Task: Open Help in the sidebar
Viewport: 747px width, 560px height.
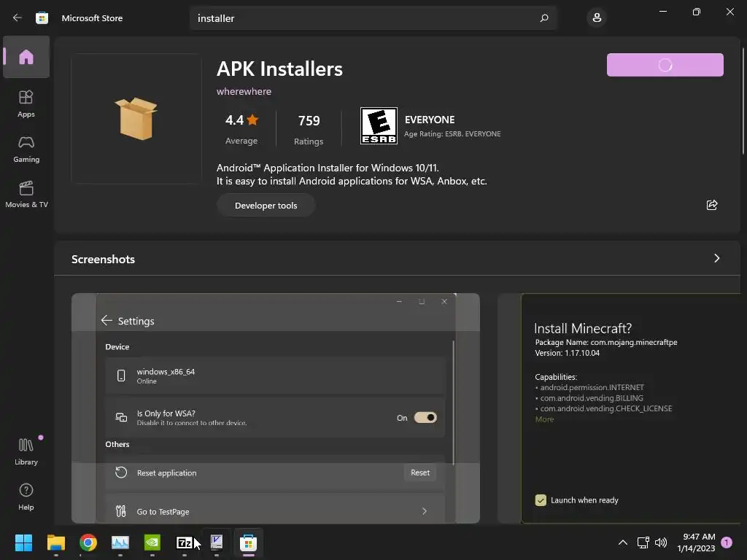Action: (x=26, y=497)
